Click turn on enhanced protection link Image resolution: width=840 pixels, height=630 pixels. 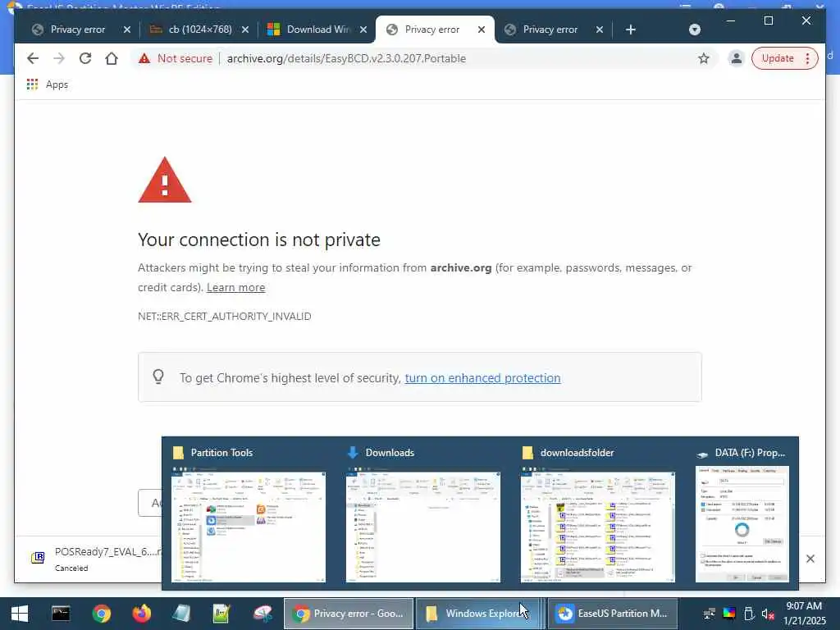(x=482, y=377)
